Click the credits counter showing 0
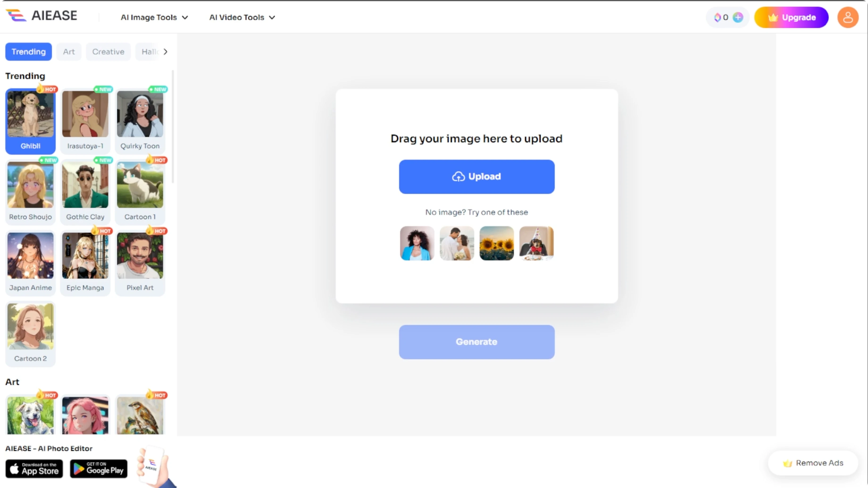The height and width of the screenshot is (488, 868). point(722,17)
